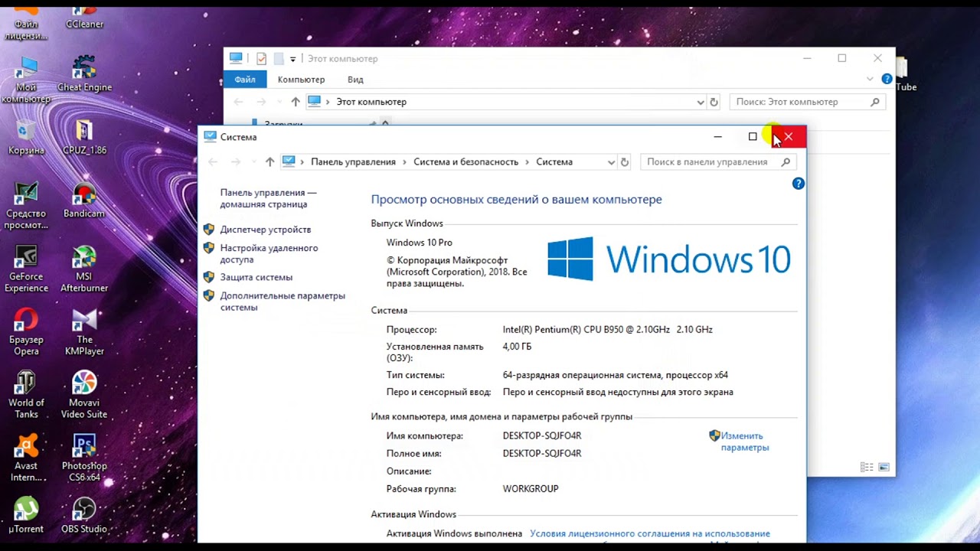Launch Opera browser desktop icon

tap(26, 332)
